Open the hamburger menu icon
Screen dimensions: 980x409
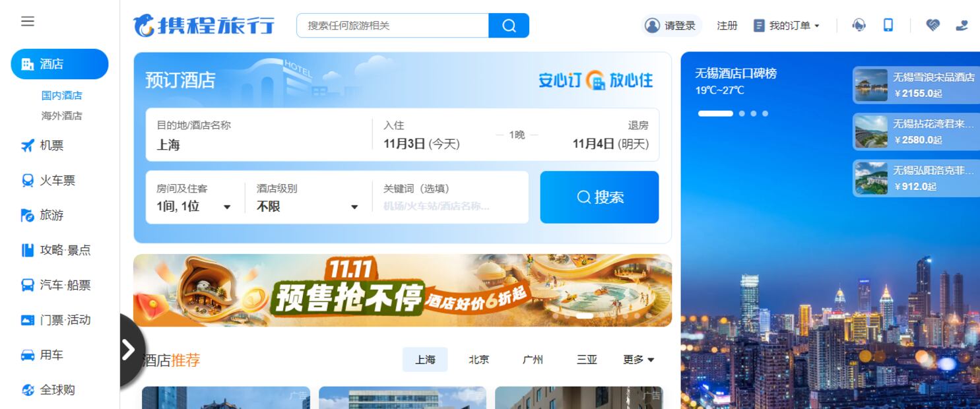click(27, 21)
